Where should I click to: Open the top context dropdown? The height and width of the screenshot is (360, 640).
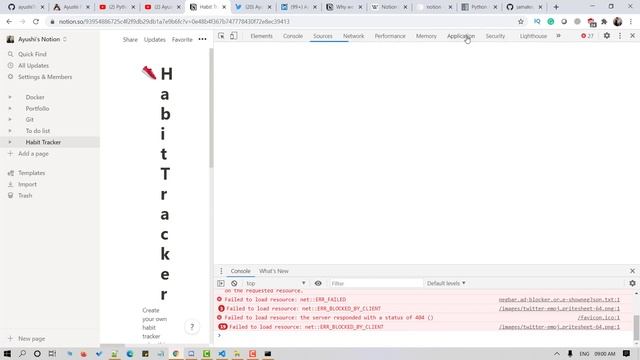pos(276,283)
